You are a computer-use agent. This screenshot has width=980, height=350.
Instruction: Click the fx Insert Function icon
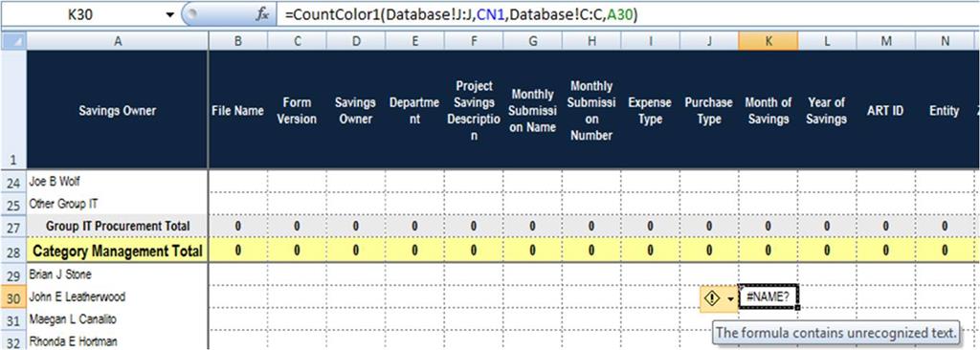262,14
